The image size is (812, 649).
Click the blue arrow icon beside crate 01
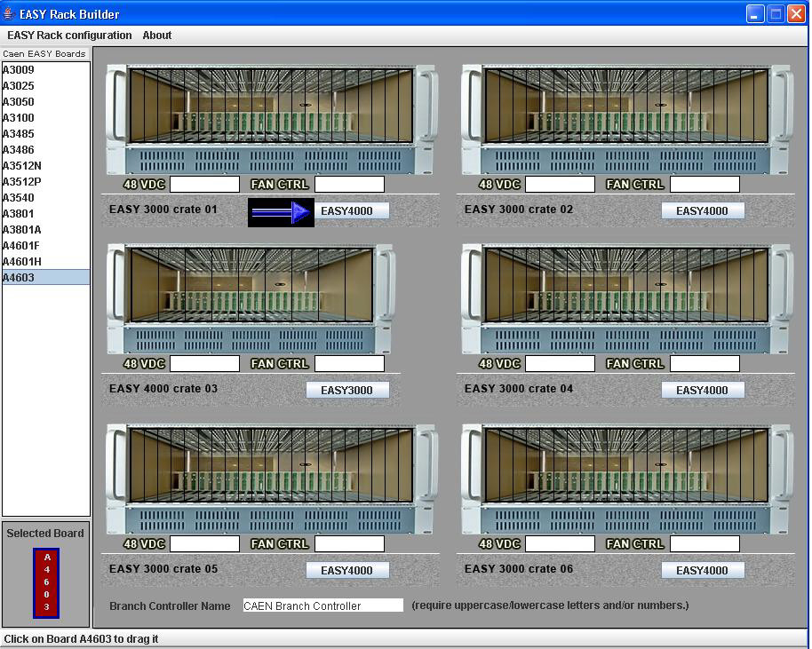coord(281,212)
